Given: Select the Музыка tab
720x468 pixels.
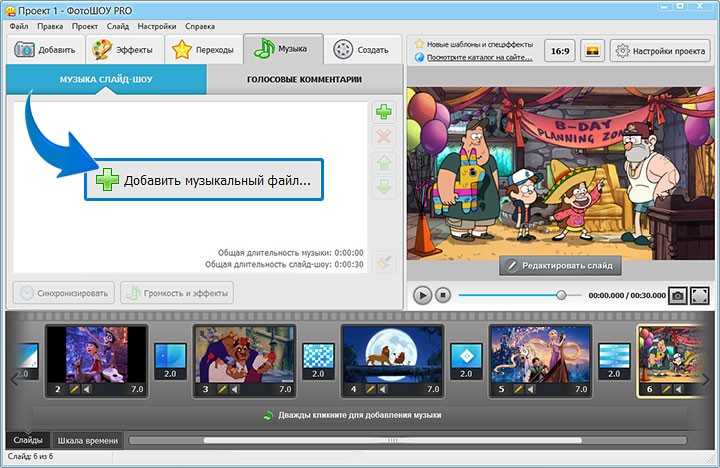Looking at the screenshot, I should coord(282,49).
